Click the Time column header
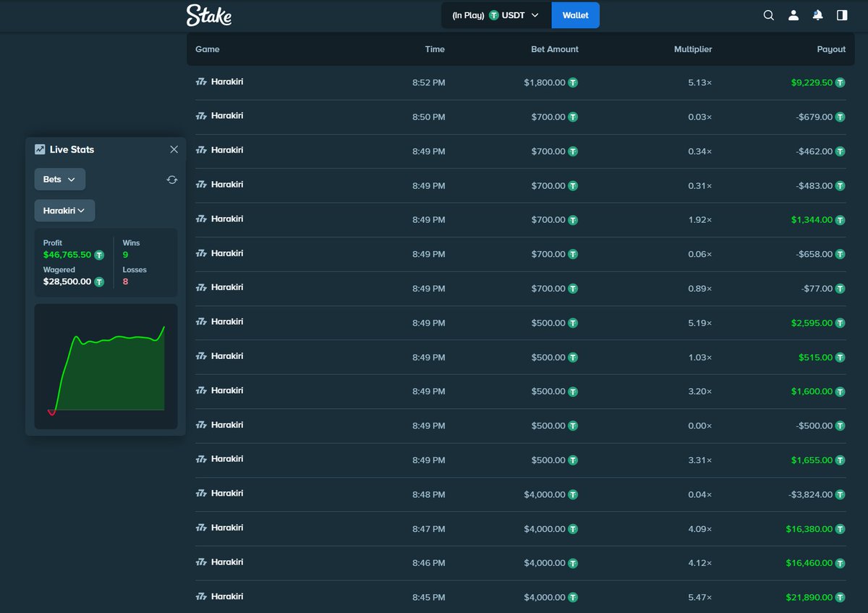 click(435, 49)
